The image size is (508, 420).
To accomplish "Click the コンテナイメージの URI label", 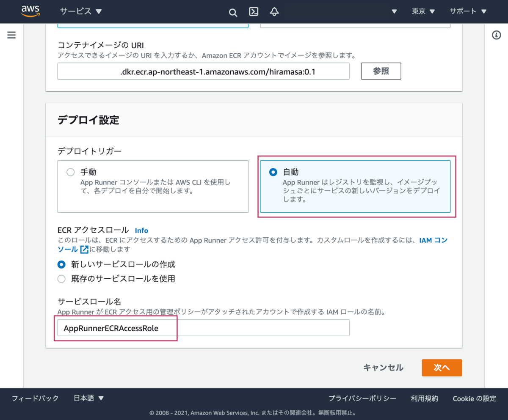I will 101,45.
